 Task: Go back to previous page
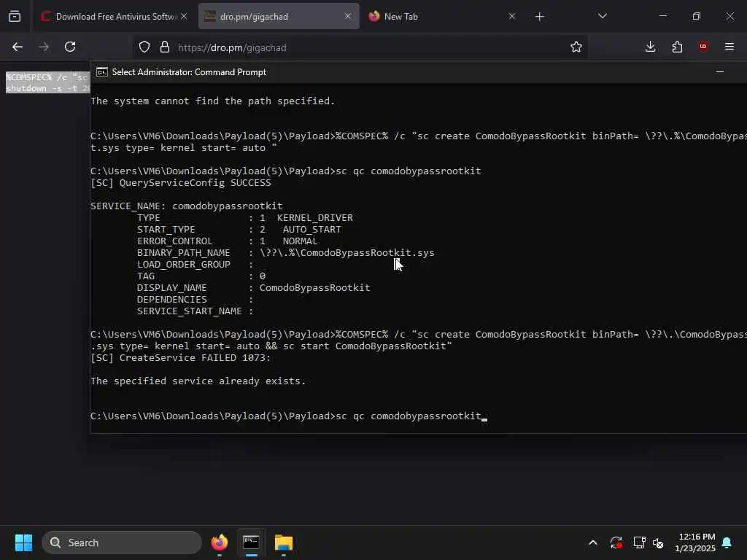18,47
